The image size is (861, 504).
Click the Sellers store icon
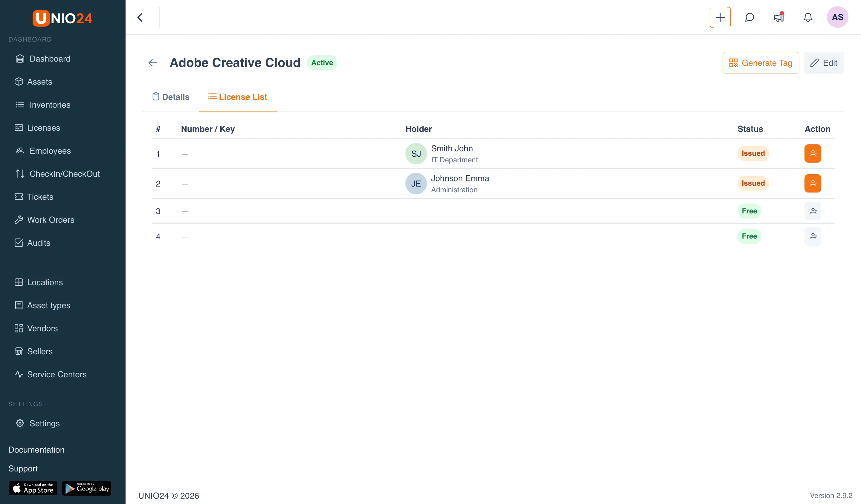[19, 351]
